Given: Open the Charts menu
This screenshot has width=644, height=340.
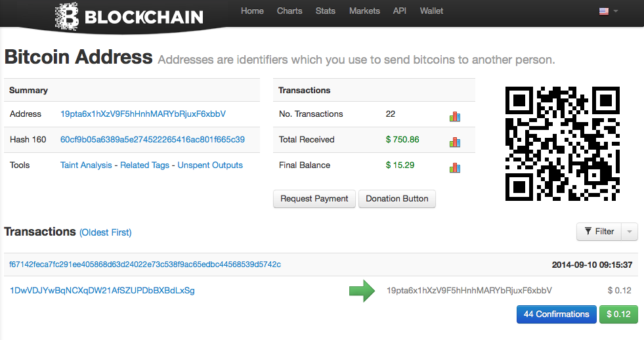Looking at the screenshot, I should [290, 11].
